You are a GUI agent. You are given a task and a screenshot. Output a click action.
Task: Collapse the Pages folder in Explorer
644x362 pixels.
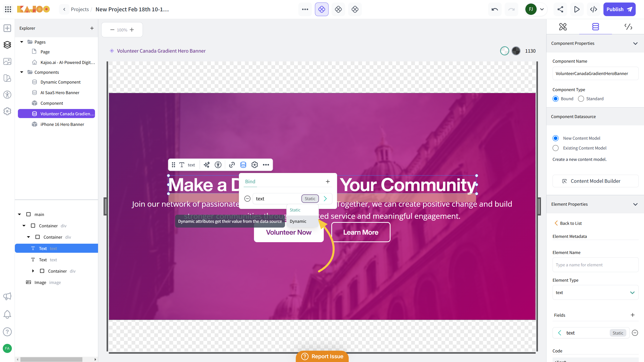pyautogui.click(x=22, y=42)
